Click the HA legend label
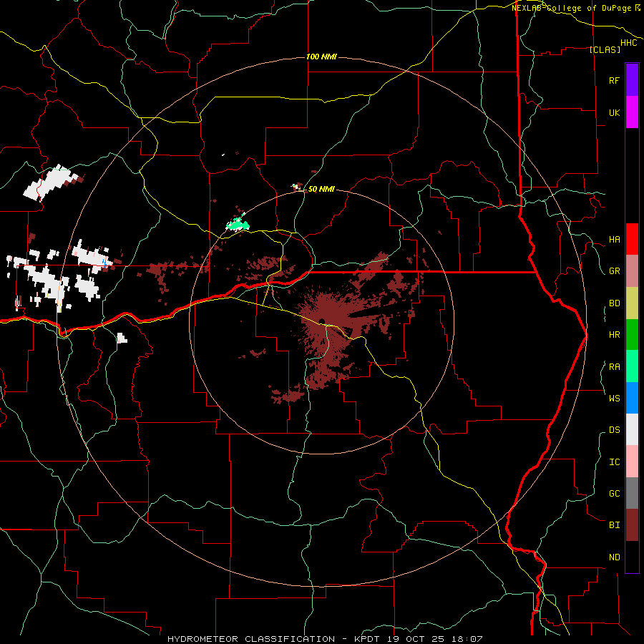The height and width of the screenshot is (644, 644). (x=614, y=239)
